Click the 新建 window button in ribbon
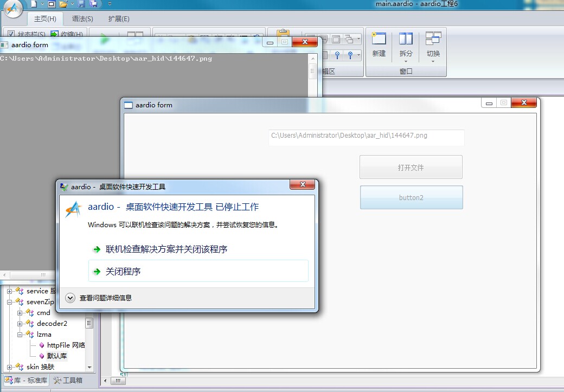 tap(379, 45)
